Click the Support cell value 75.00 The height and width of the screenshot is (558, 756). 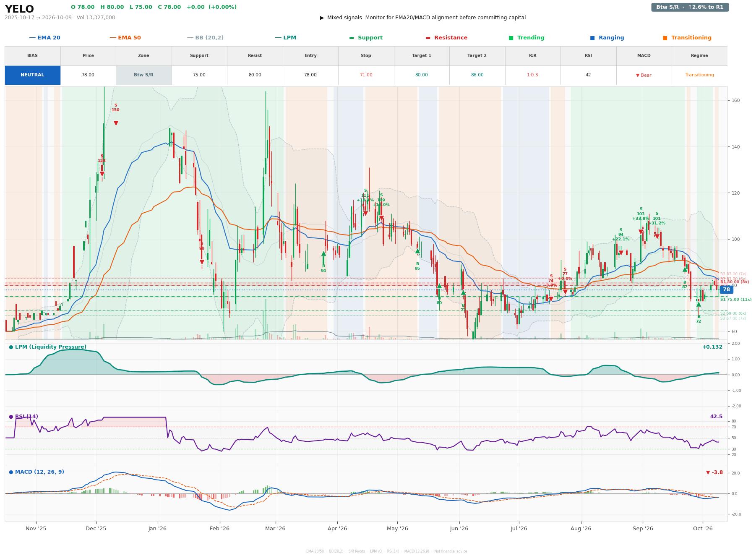coord(199,75)
